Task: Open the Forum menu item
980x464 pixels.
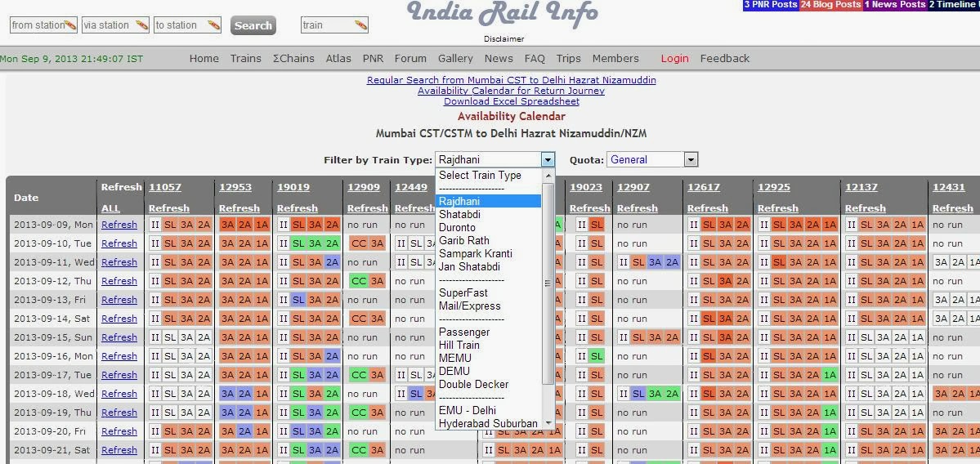Action: tap(410, 58)
